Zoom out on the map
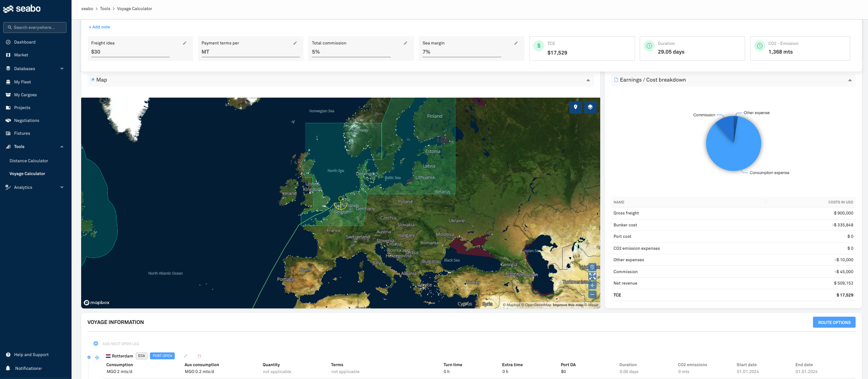This screenshot has height=379, width=868. coord(592,294)
